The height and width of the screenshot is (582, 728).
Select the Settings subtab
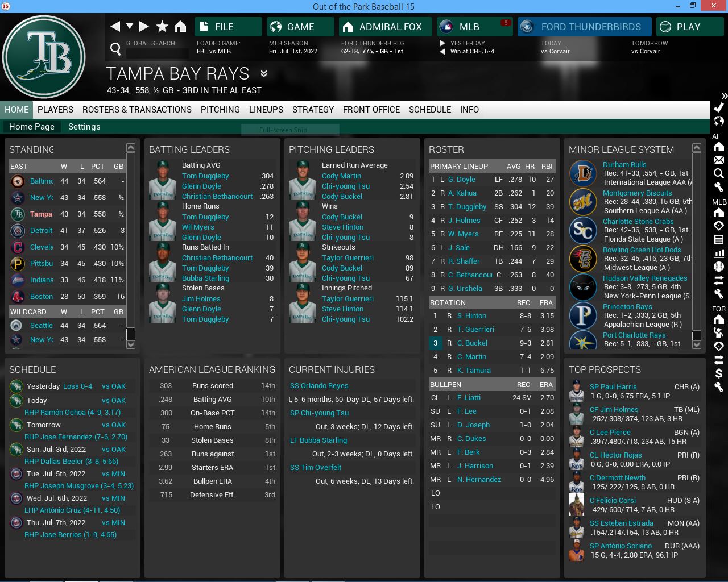click(84, 127)
